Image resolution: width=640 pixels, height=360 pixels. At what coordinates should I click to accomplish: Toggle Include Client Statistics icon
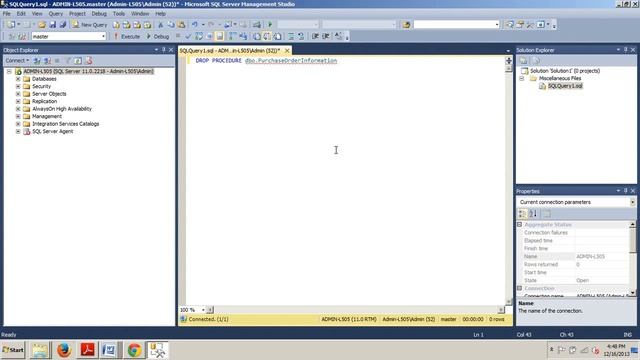click(x=243, y=36)
